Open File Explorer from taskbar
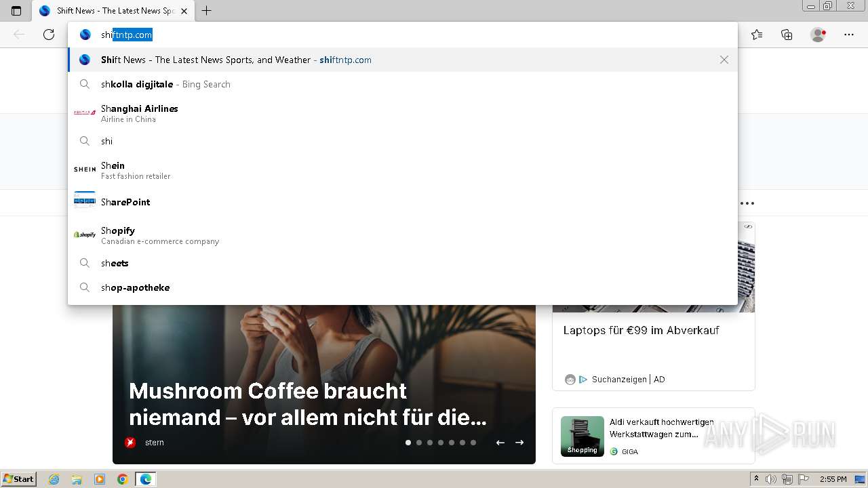The height and width of the screenshot is (488, 868). [77, 479]
